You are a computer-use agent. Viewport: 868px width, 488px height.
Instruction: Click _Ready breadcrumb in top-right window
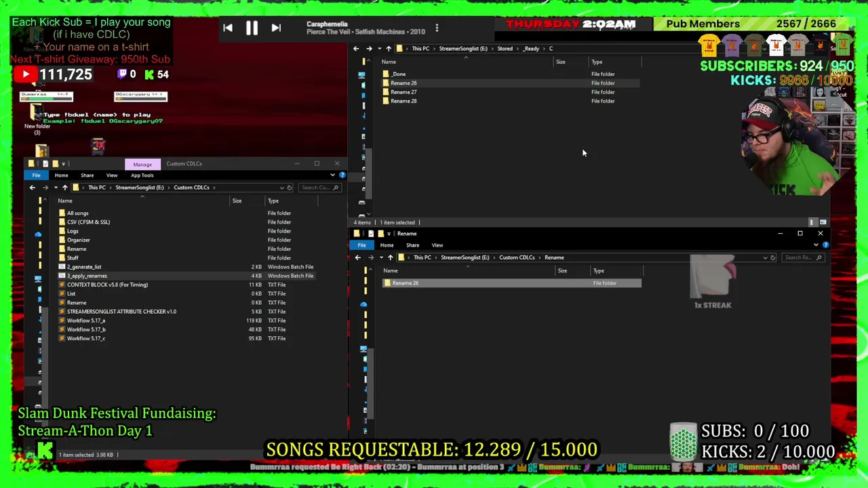(x=531, y=49)
